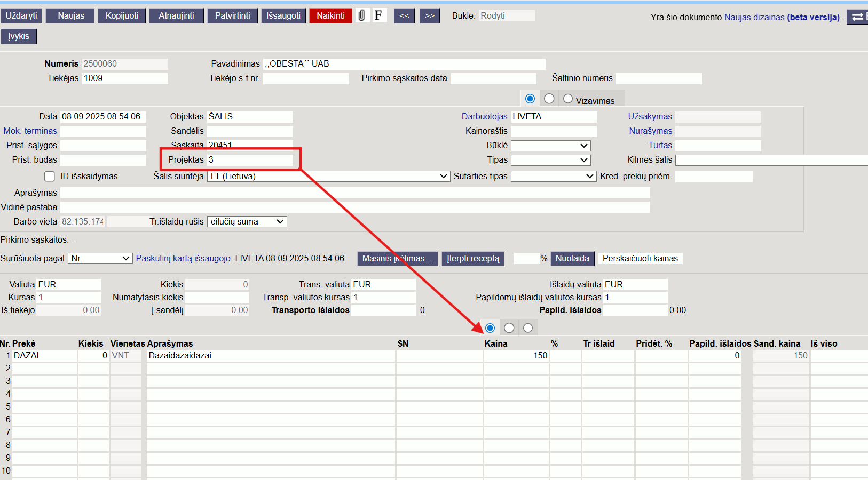This screenshot has width=868, height=480.
Task: Toggle the ID išskaidymas checkbox
Action: pos(50,177)
